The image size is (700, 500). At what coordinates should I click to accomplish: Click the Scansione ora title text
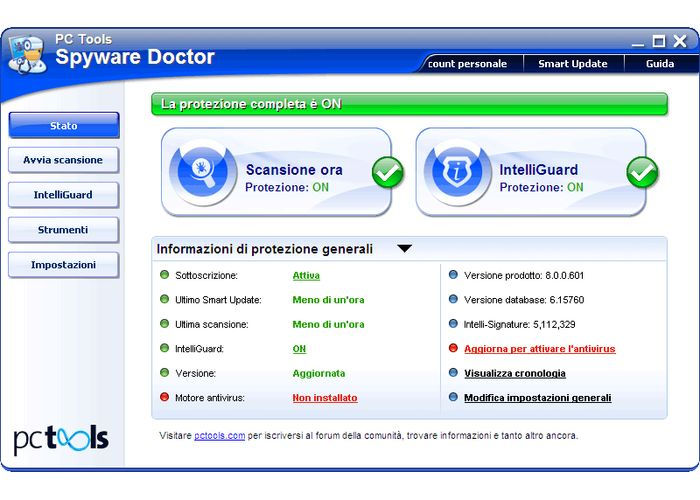point(294,170)
